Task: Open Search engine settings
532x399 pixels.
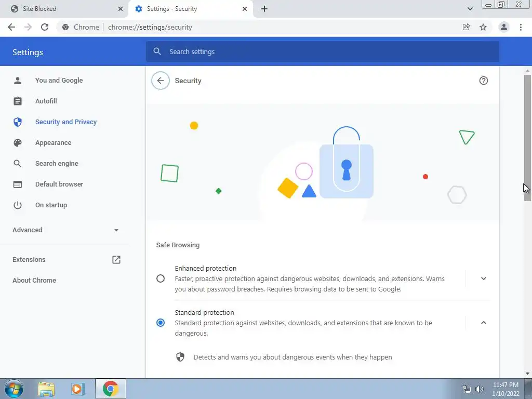Action: tap(57, 164)
